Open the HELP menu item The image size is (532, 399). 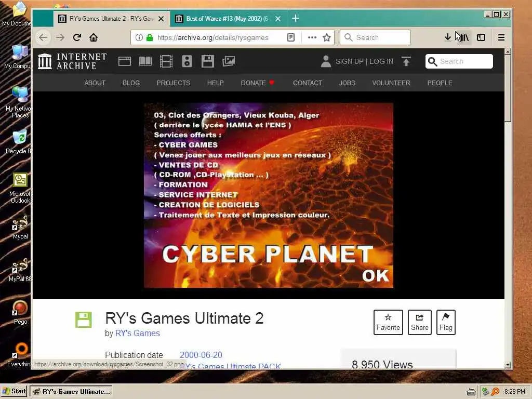pyautogui.click(x=216, y=83)
